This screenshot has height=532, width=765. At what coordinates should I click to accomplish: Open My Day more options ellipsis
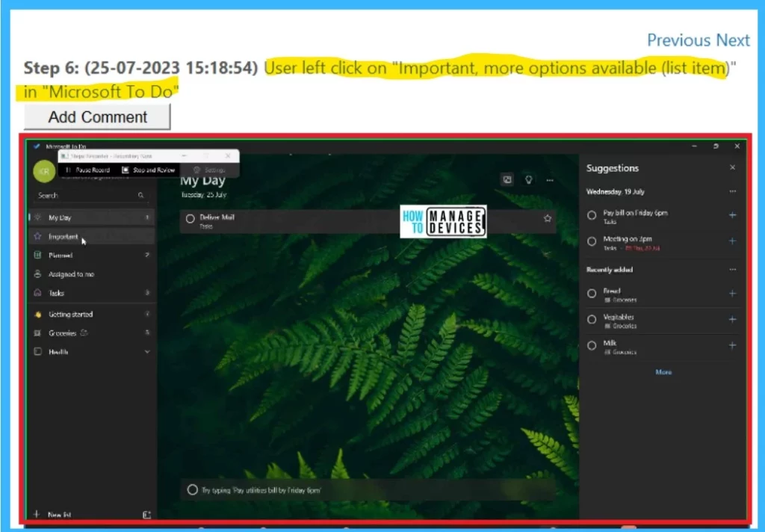pyautogui.click(x=550, y=180)
